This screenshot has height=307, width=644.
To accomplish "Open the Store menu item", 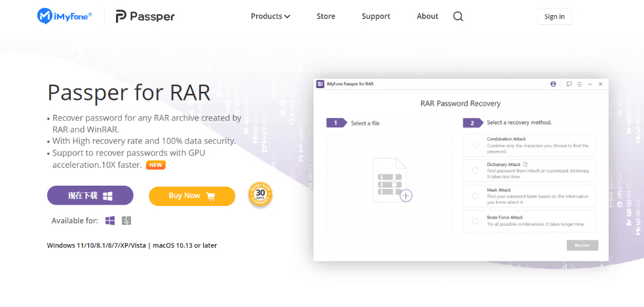I will click(326, 16).
